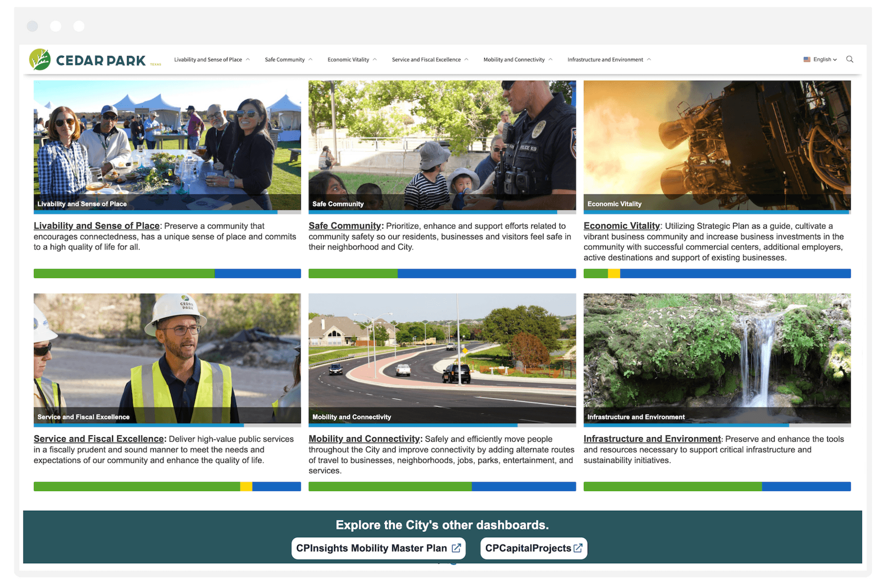The height and width of the screenshot is (588, 878).
Task: Open Service and Fiscal Excellence nav menu
Action: [x=426, y=59]
